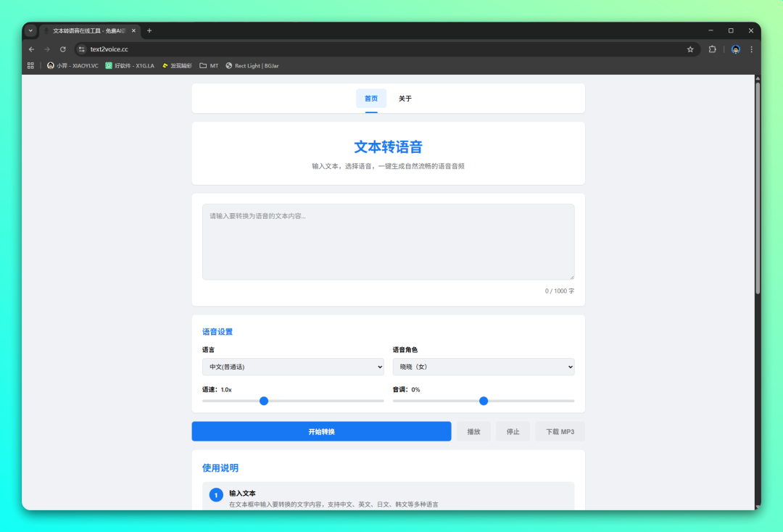Screen dimensions: 783x532
Task: Click the 播放 play button
Action: click(x=473, y=432)
